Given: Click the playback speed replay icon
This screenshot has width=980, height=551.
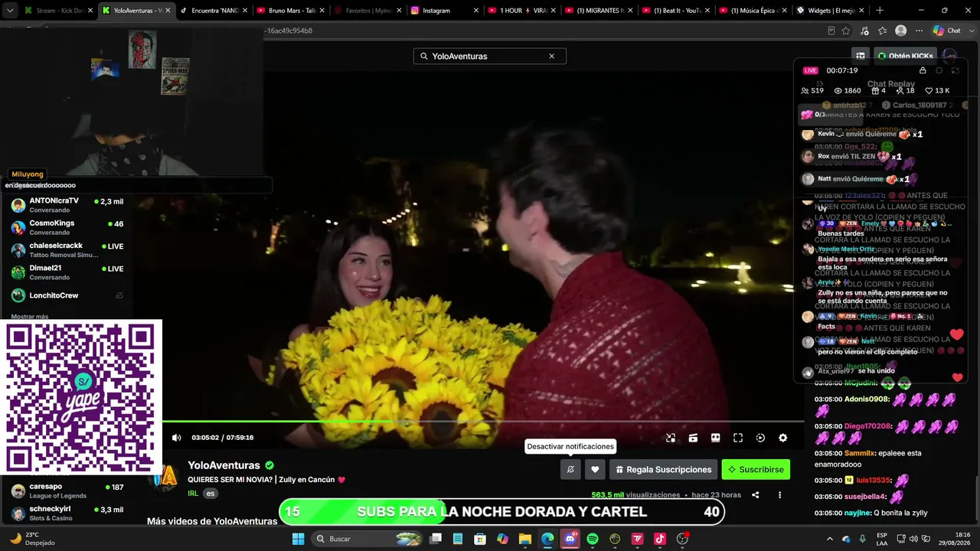Looking at the screenshot, I should [x=760, y=438].
